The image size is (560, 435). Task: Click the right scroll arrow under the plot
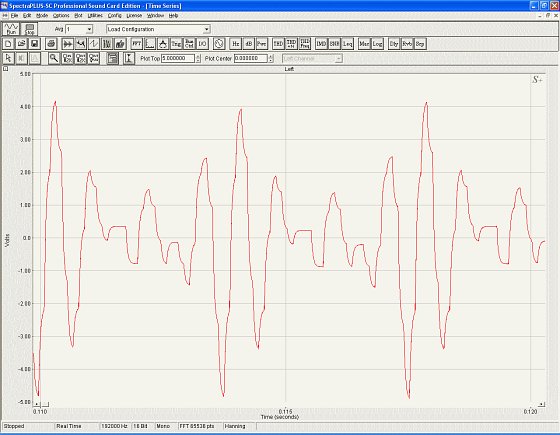542,404
